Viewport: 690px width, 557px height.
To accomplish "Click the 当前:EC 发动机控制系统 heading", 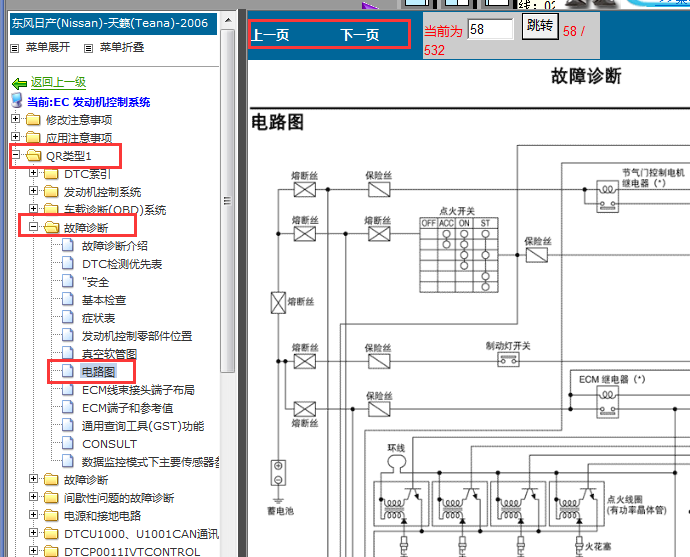I will click(88, 102).
